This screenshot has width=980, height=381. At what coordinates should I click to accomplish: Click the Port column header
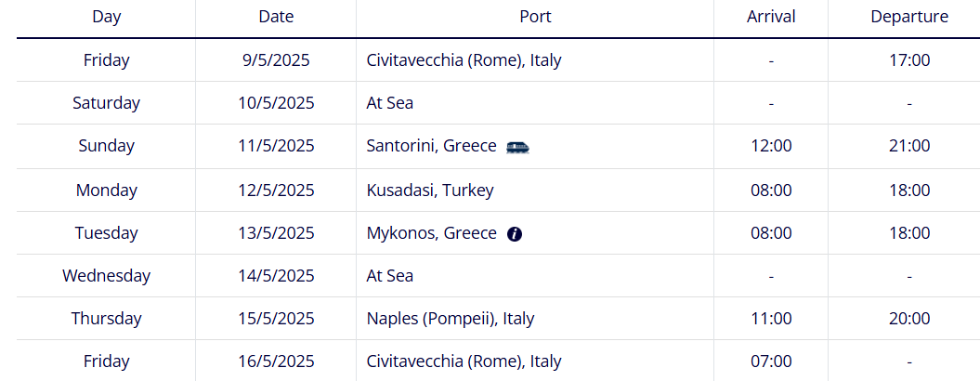tap(536, 17)
